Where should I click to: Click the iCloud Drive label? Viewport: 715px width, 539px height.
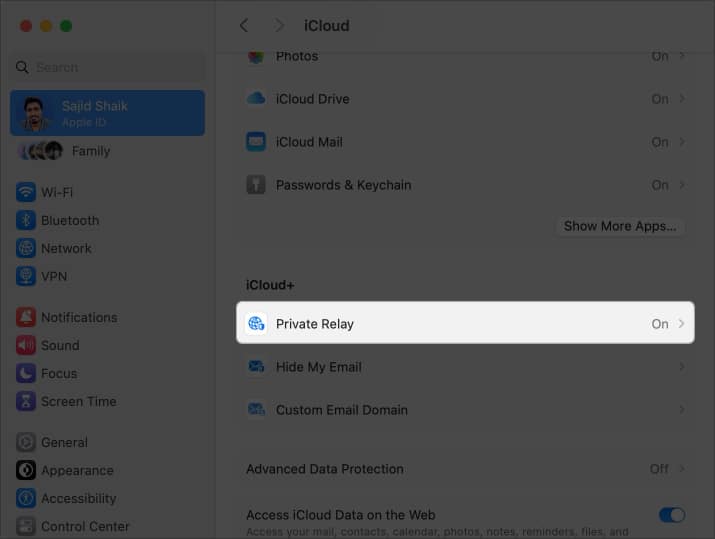coord(312,99)
